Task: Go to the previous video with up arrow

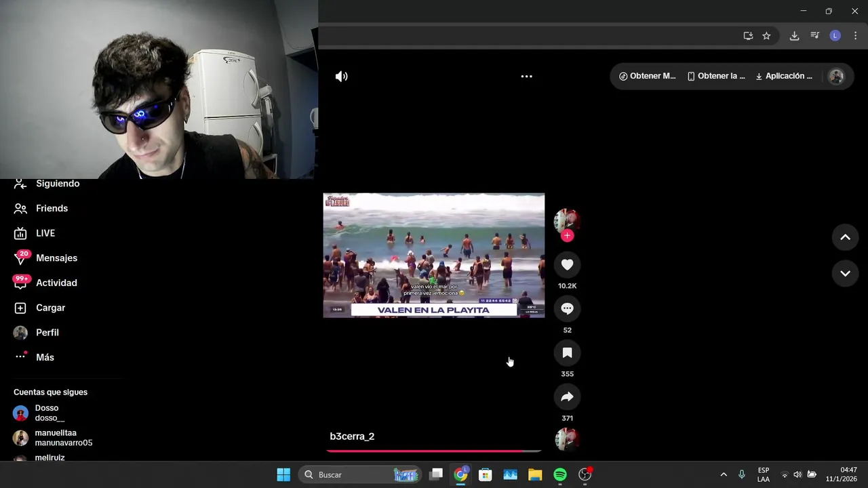Action: pos(845,237)
